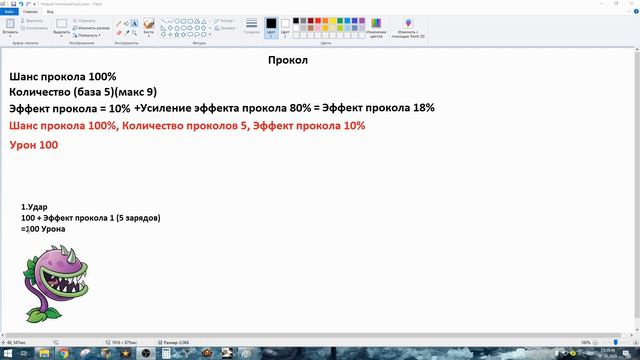Select Color 2 (Цвет 2) box
The image size is (640, 360).
[285, 28]
